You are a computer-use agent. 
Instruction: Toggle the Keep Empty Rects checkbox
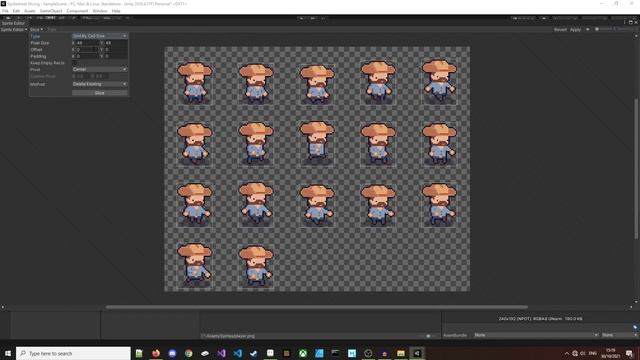(x=74, y=63)
